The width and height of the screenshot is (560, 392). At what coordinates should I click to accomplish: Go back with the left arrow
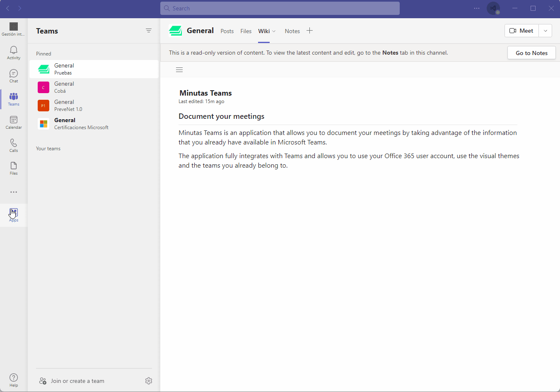pos(7,8)
